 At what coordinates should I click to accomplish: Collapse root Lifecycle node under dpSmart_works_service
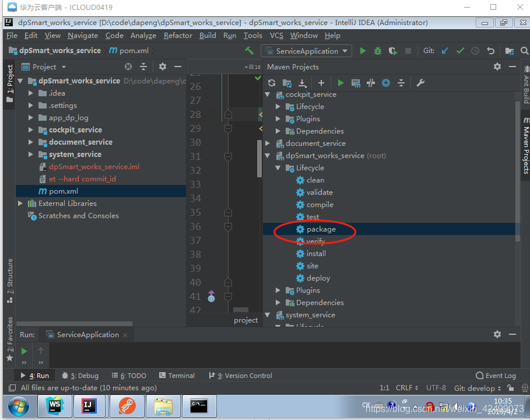coord(278,168)
